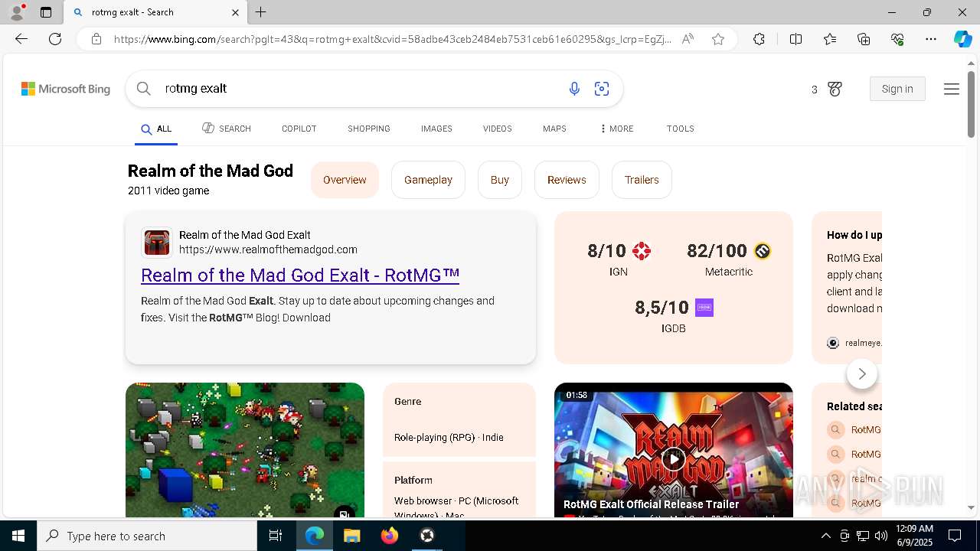The width and height of the screenshot is (980, 551).
Task: Select the Trailers pill
Action: pos(642,180)
